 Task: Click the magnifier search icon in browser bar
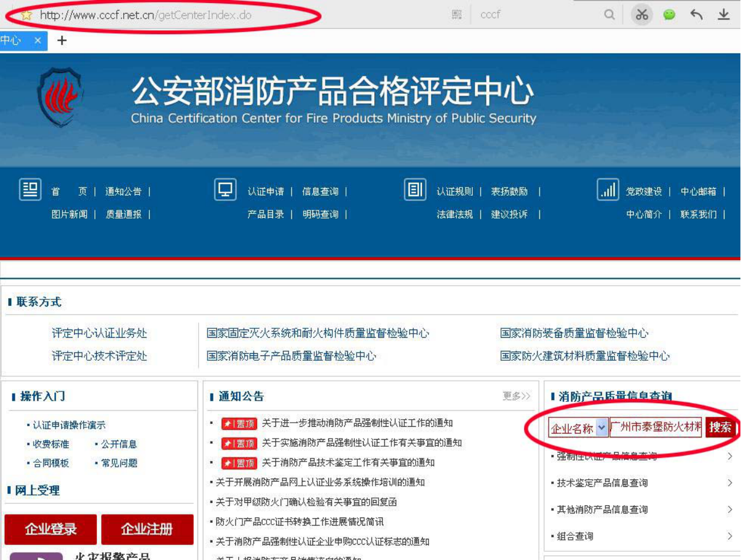[x=610, y=15]
